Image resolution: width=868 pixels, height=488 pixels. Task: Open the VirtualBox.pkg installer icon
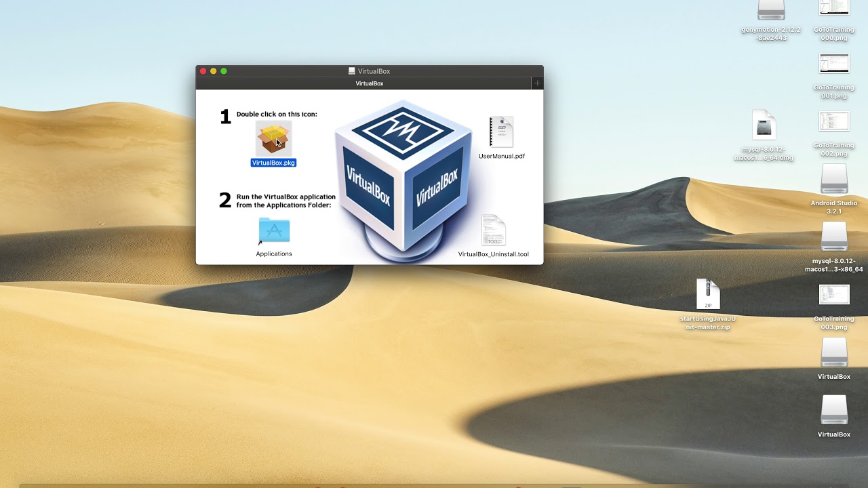274,138
